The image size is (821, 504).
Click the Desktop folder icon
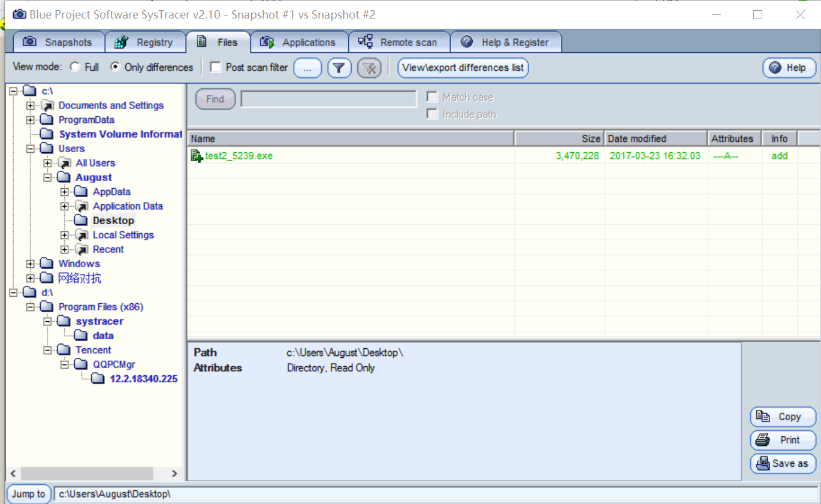coord(81,221)
